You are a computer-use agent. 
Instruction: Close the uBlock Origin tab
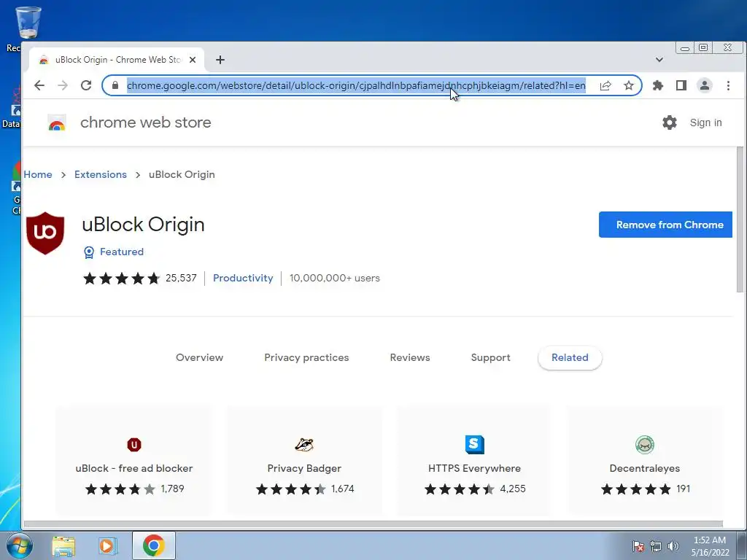(193, 60)
